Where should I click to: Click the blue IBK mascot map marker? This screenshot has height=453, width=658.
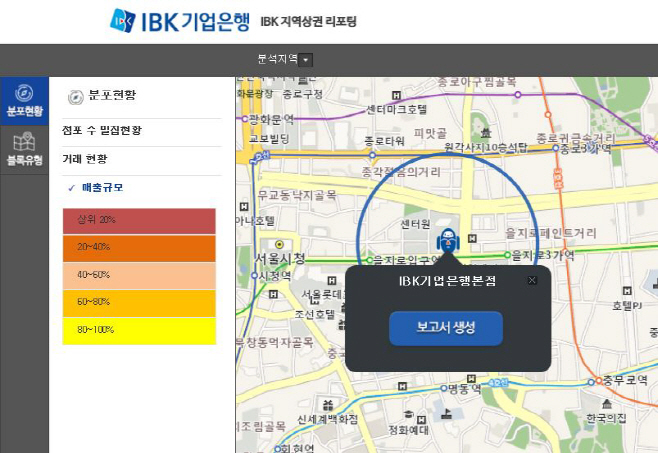[448, 241]
